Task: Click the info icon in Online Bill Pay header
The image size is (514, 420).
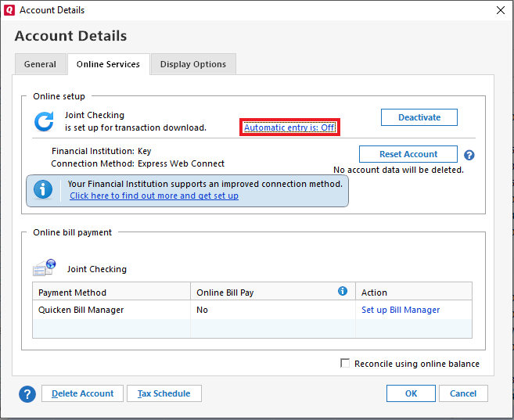Action: 343,291
